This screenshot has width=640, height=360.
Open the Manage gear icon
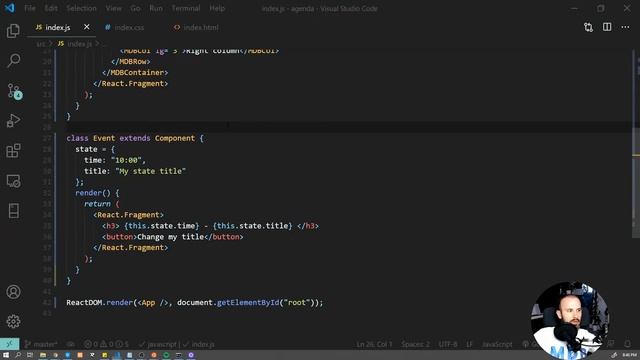[13, 322]
